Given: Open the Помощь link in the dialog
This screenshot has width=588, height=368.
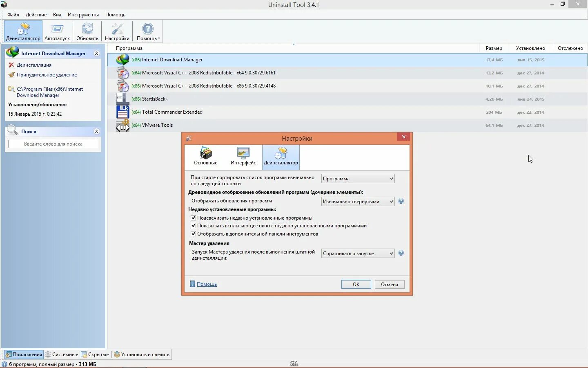Looking at the screenshot, I should (207, 284).
